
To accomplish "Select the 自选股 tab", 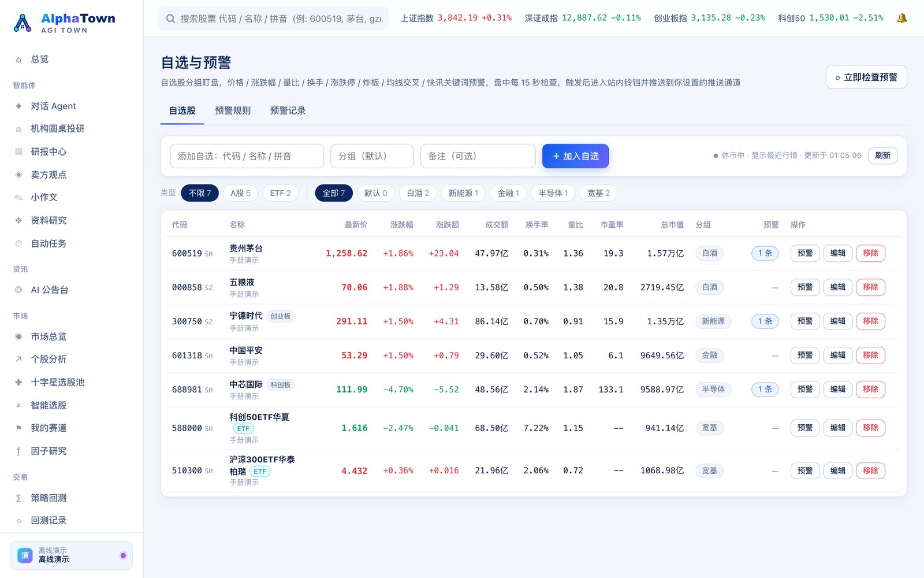I will click(x=182, y=110).
